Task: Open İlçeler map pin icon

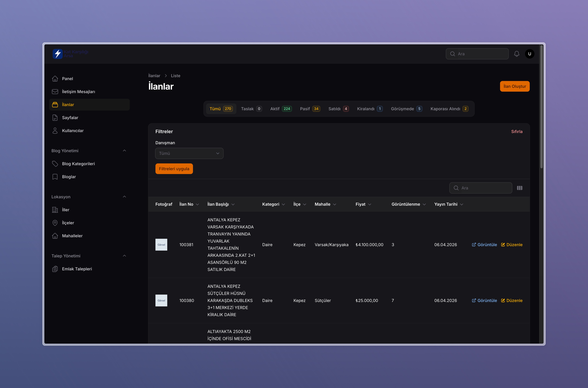Action: coord(55,223)
